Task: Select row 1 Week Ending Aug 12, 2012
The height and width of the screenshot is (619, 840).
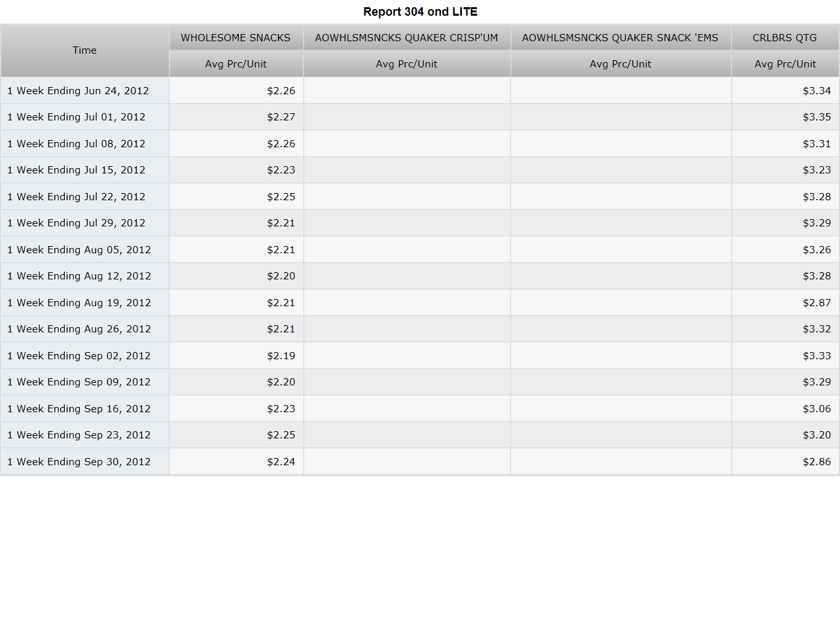Action: [420, 276]
